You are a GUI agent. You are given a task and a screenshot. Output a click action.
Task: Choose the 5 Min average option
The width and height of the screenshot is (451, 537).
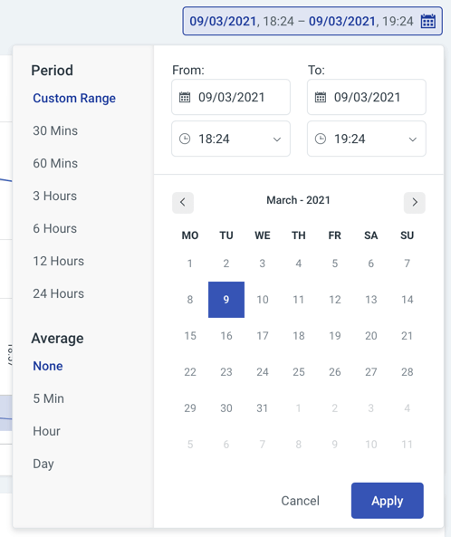click(x=48, y=399)
